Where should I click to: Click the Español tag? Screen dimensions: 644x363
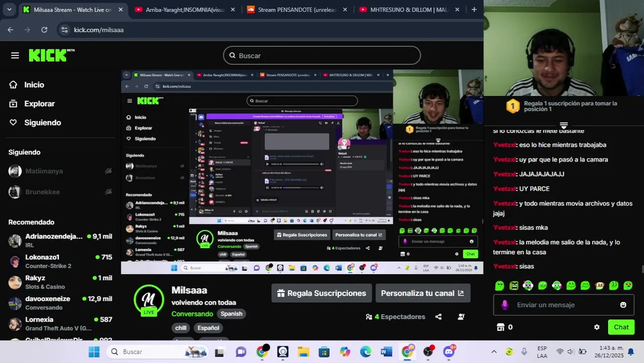coord(208,328)
